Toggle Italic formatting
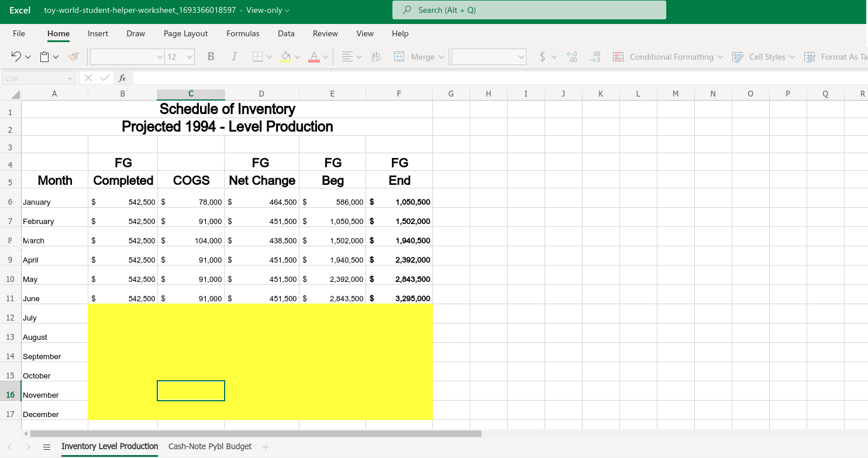The width and height of the screenshot is (868, 458). click(x=235, y=57)
